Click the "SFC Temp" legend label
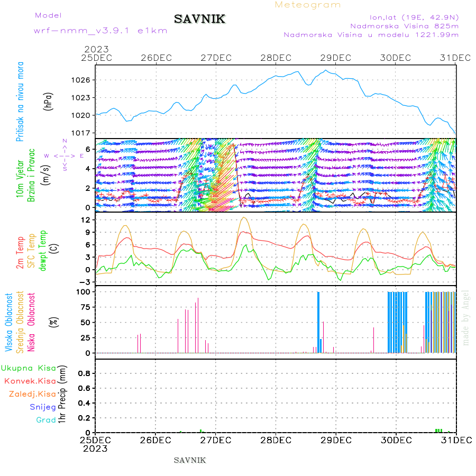476x476 pixels. point(32,251)
